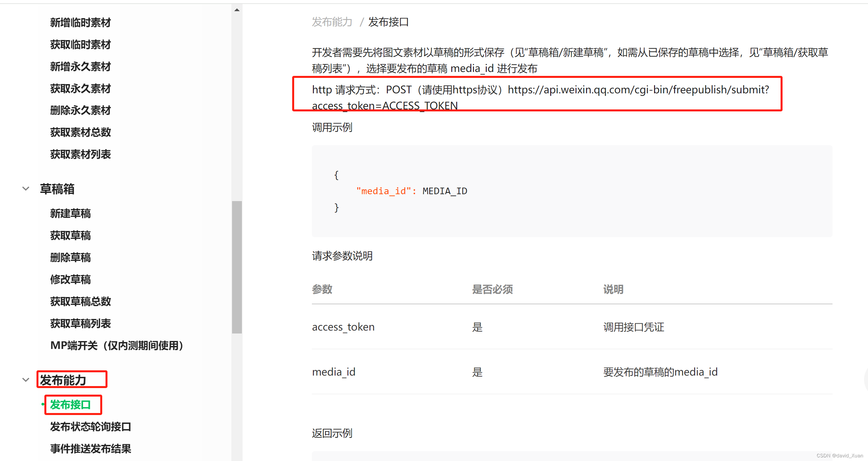868x461 pixels.
Task: Navigate to 新建草稿 page
Action: (70, 213)
